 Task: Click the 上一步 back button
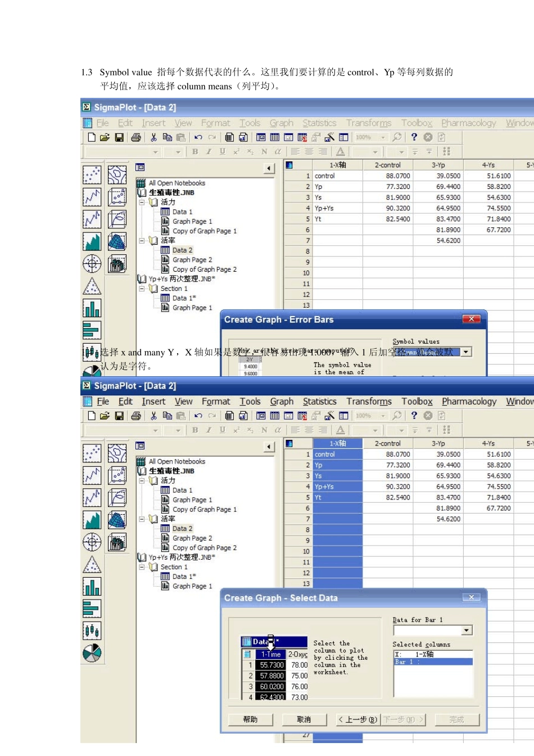357,719
